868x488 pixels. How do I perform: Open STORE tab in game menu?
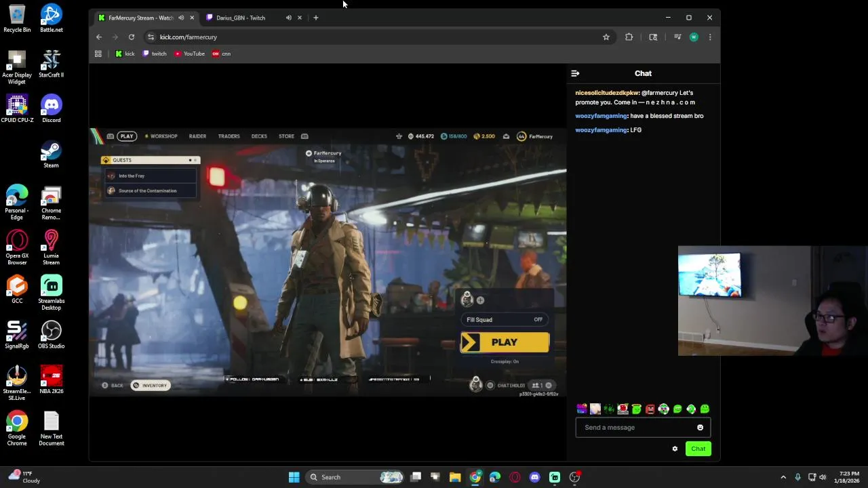pos(286,136)
